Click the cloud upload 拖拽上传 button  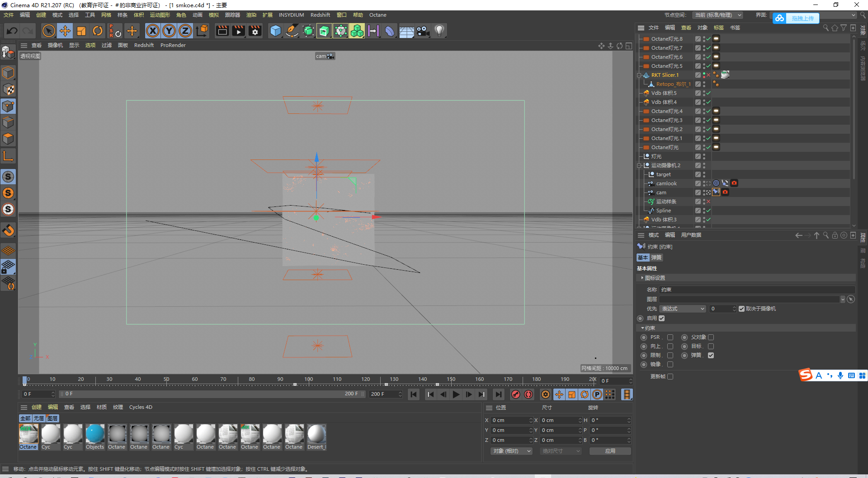tap(796, 18)
